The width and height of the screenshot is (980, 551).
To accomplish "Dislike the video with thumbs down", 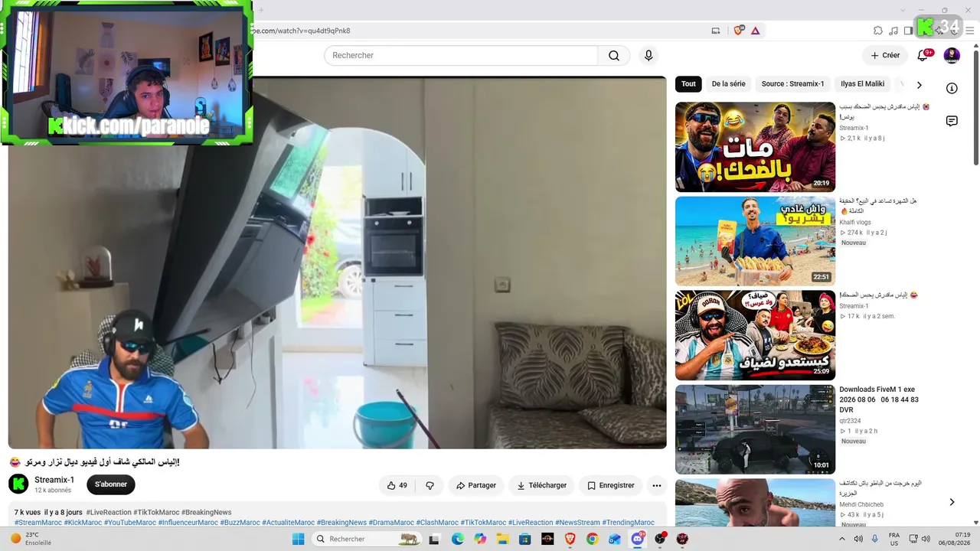I will [x=430, y=485].
